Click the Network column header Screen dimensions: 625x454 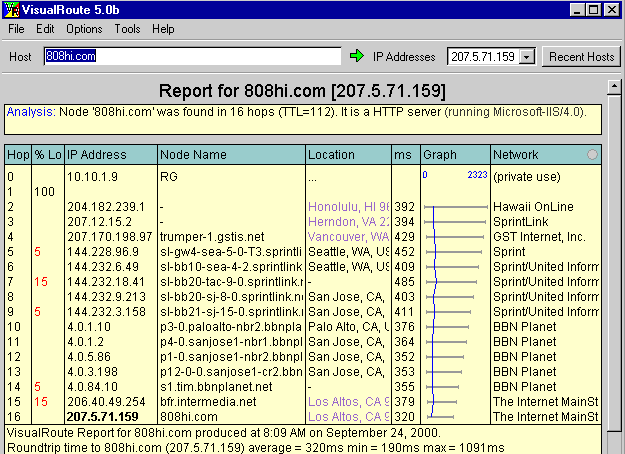point(546,155)
